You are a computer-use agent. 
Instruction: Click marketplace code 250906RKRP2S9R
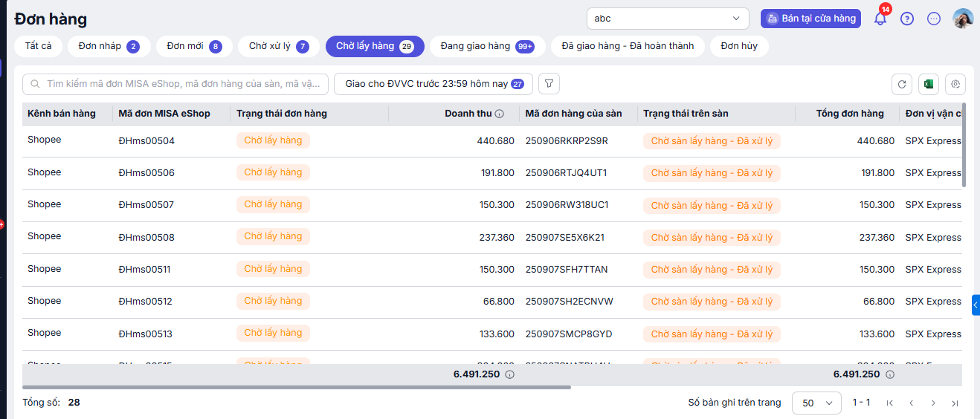pyautogui.click(x=567, y=141)
